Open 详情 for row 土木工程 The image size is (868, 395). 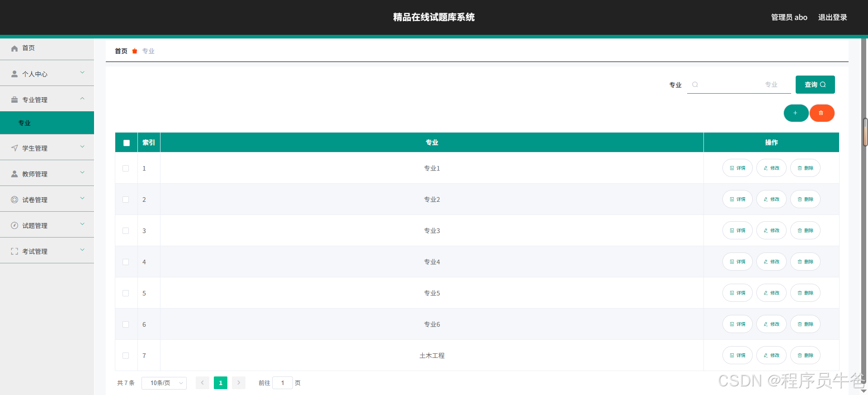pos(737,356)
